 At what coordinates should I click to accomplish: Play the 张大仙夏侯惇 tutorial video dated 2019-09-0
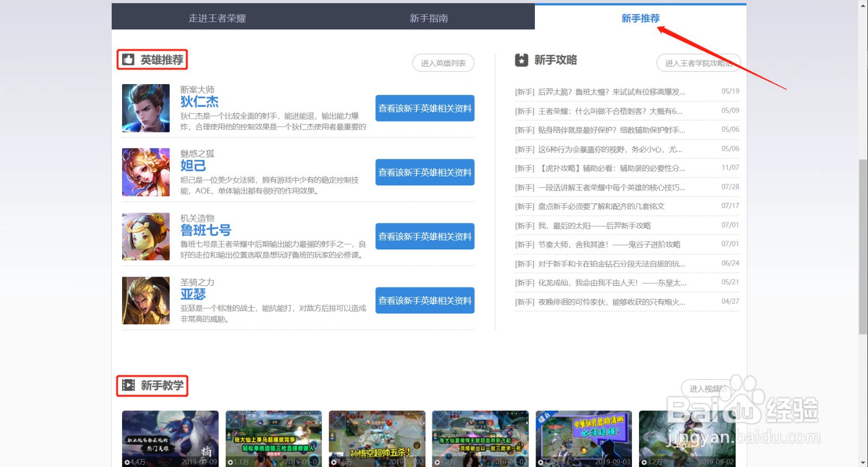(x=480, y=438)
